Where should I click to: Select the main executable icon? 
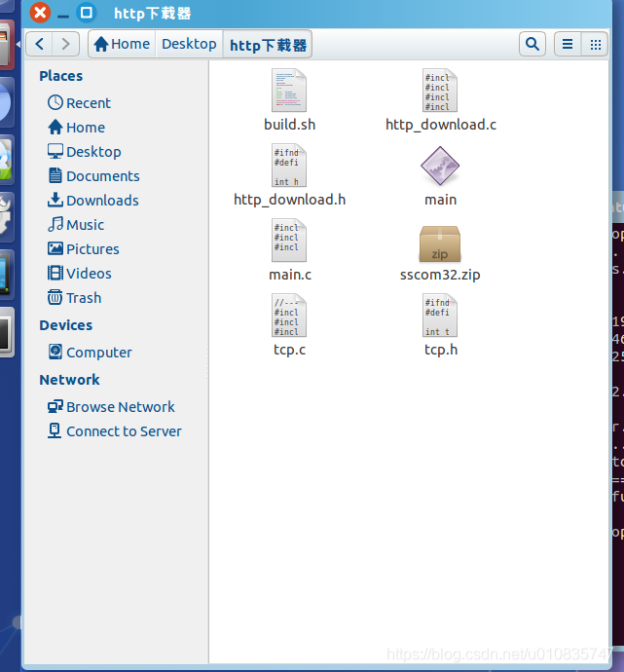[440, 166]
